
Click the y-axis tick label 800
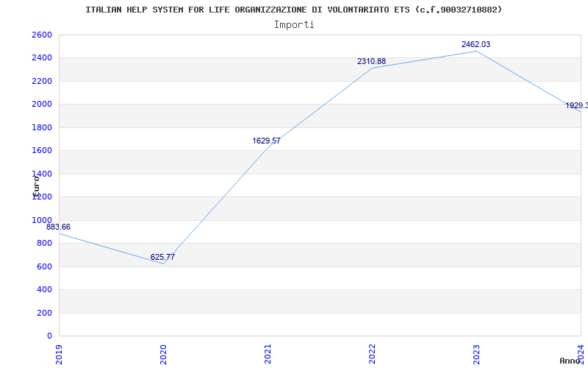[44, 244]
